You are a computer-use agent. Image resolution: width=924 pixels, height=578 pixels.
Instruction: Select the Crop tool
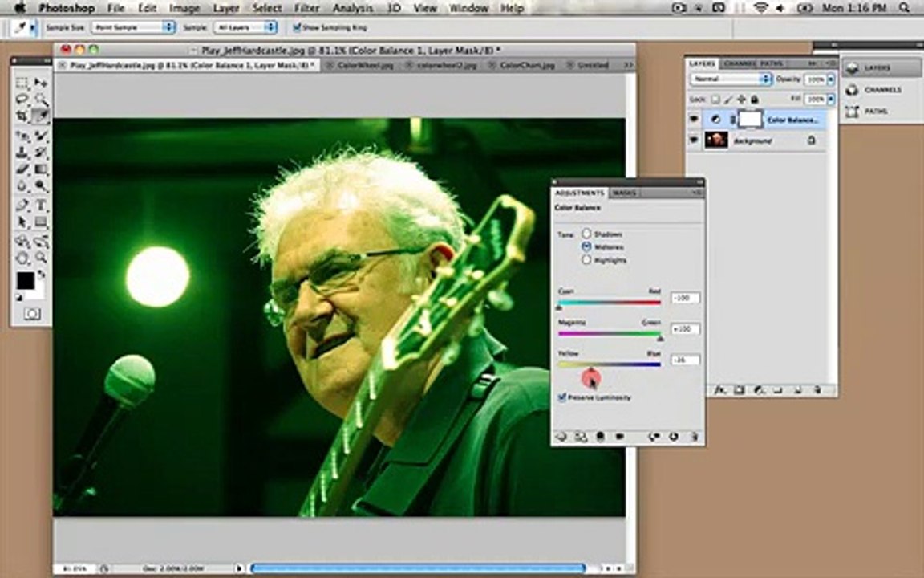[22, 116]
